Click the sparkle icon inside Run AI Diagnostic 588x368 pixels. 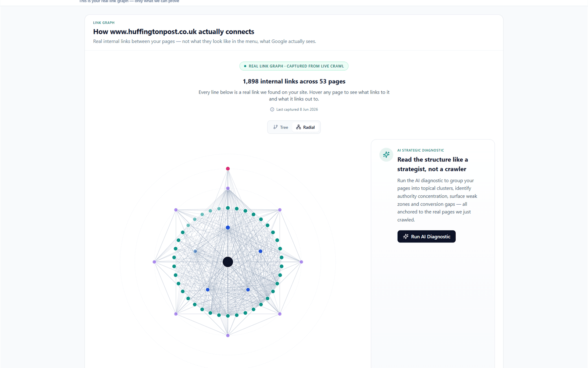click(406, 237)
